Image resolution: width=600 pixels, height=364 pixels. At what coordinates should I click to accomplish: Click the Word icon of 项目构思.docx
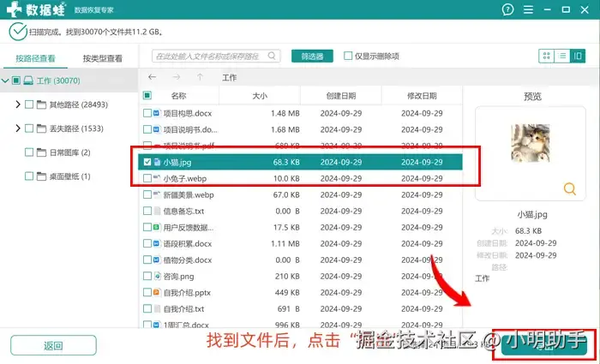tap(157, 113)
